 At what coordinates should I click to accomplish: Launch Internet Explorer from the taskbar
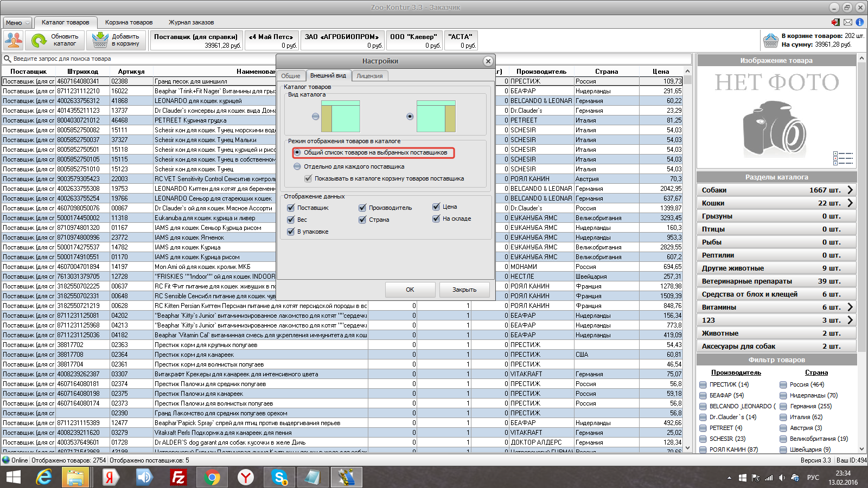pos(43,477)
